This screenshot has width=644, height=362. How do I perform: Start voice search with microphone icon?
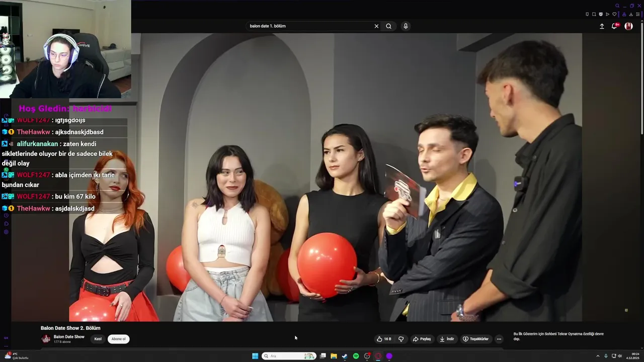(406, 26)
